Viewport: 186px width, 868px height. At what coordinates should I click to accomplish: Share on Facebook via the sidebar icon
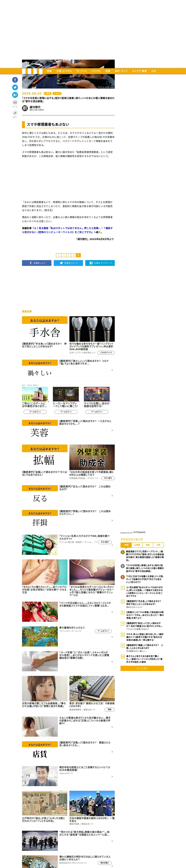(15, 80)
